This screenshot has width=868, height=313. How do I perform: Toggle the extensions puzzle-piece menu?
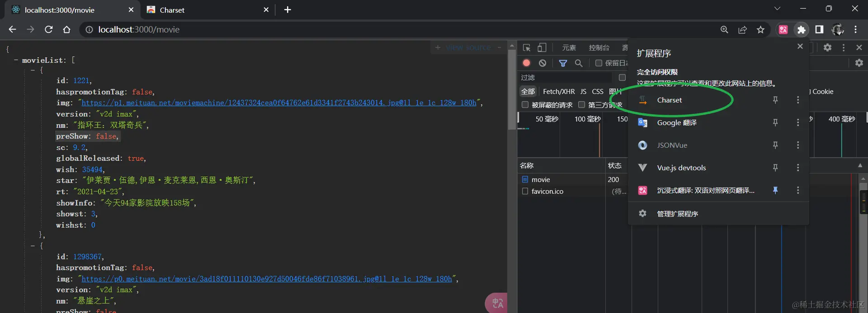coord(801,29)
